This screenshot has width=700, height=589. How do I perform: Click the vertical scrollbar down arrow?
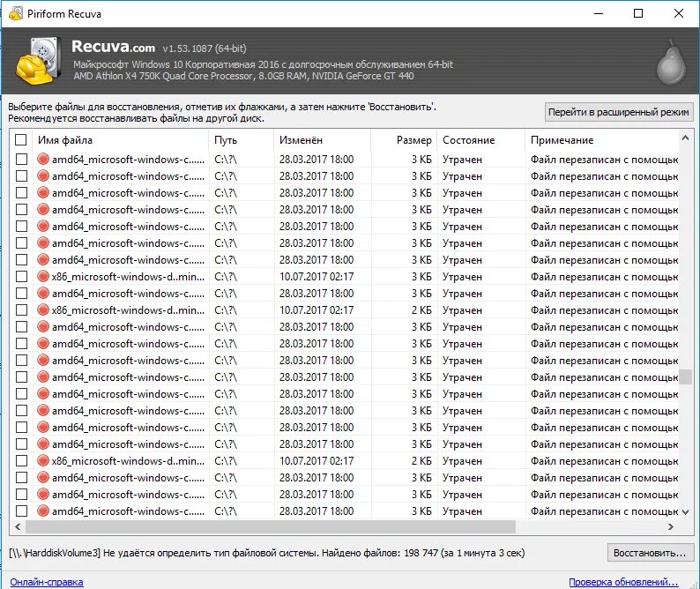coord(685,512)
